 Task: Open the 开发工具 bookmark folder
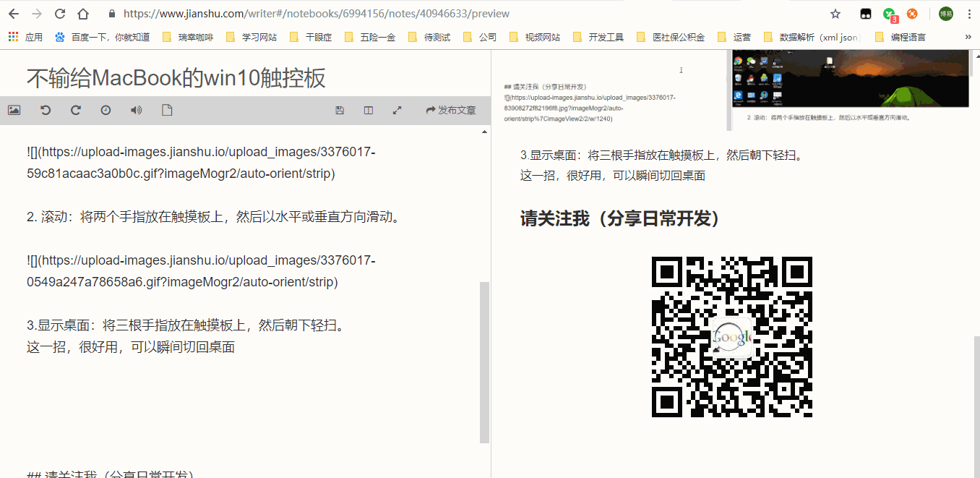(x=598, y=37)
